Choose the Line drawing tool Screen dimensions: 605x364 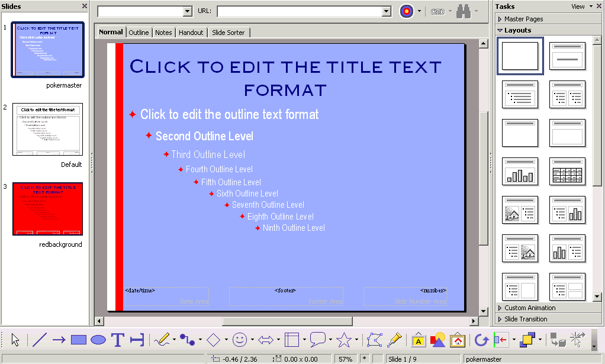click(39, 340)
